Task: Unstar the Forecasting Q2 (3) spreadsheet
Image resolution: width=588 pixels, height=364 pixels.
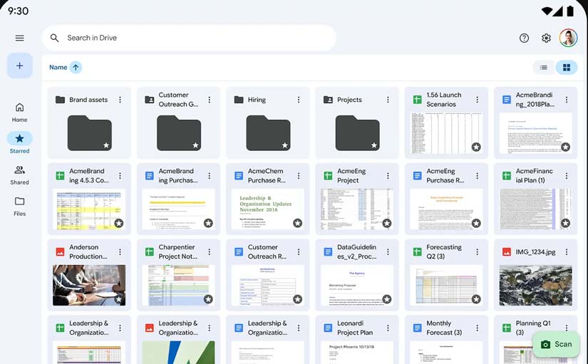Action: click(476, 299)
